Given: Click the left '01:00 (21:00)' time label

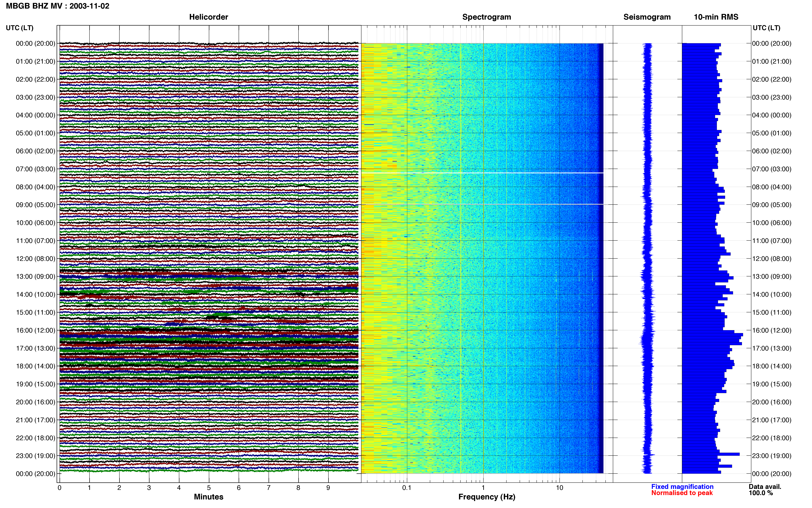Looking at the screenshot, I should pos(36,61).
